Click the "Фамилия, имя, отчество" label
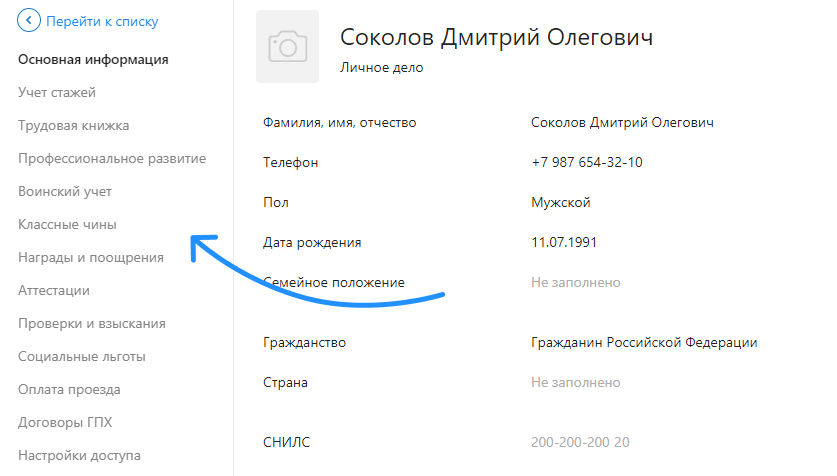The width and height of the screenshot is (837, 476). pos(339,123)
